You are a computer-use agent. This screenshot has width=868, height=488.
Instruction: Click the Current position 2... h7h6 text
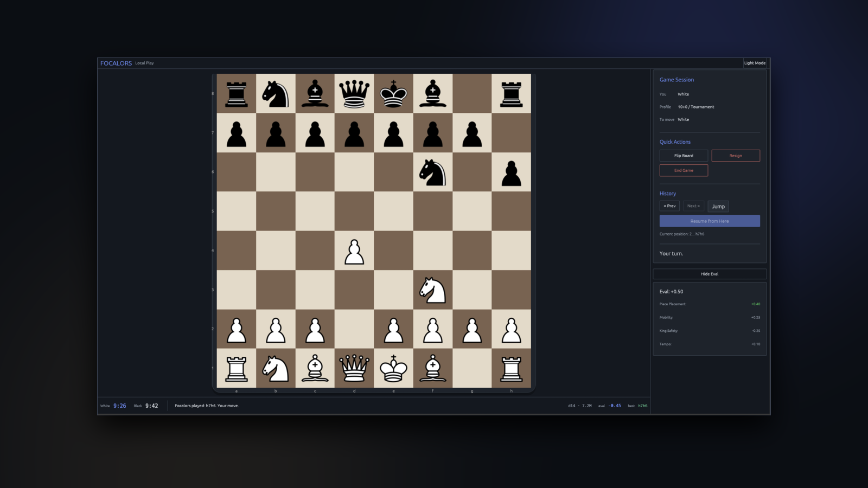coord(682,234)
